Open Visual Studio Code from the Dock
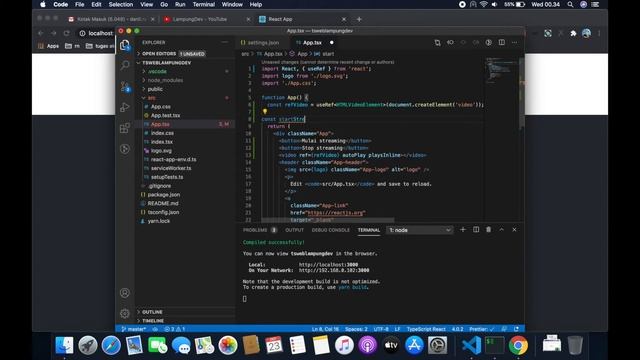Screen dimensions: 640x360 pyautogui.click(x=471, y=345)
